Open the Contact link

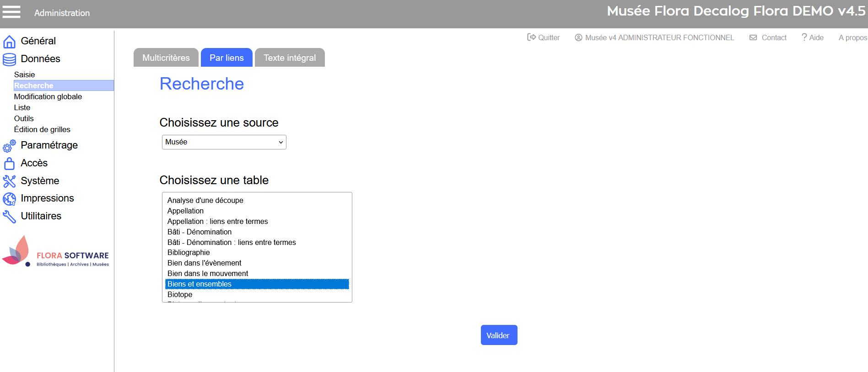click(x=768, y=37)
